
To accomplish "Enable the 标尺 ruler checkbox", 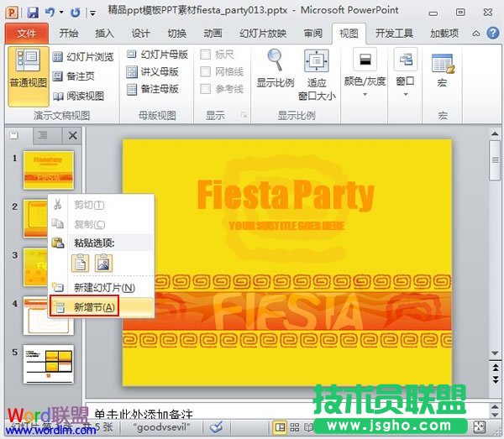I will coord(206,55).
